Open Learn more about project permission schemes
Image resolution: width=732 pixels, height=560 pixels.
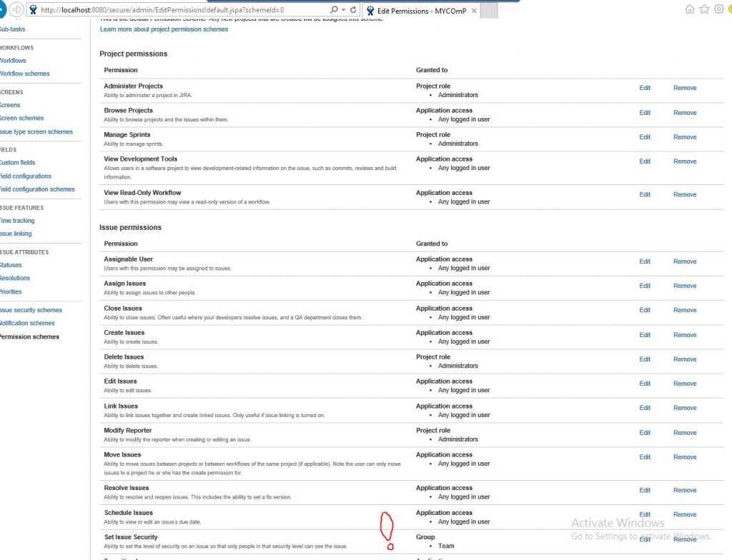(164, 29)
